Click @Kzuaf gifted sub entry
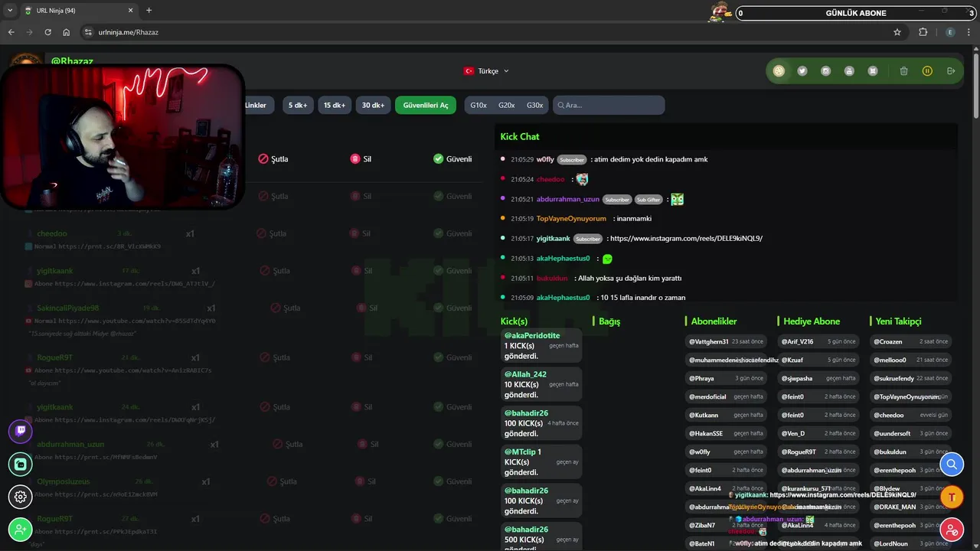The width and height of the screenshot is (980, 551). coord(819,360)
